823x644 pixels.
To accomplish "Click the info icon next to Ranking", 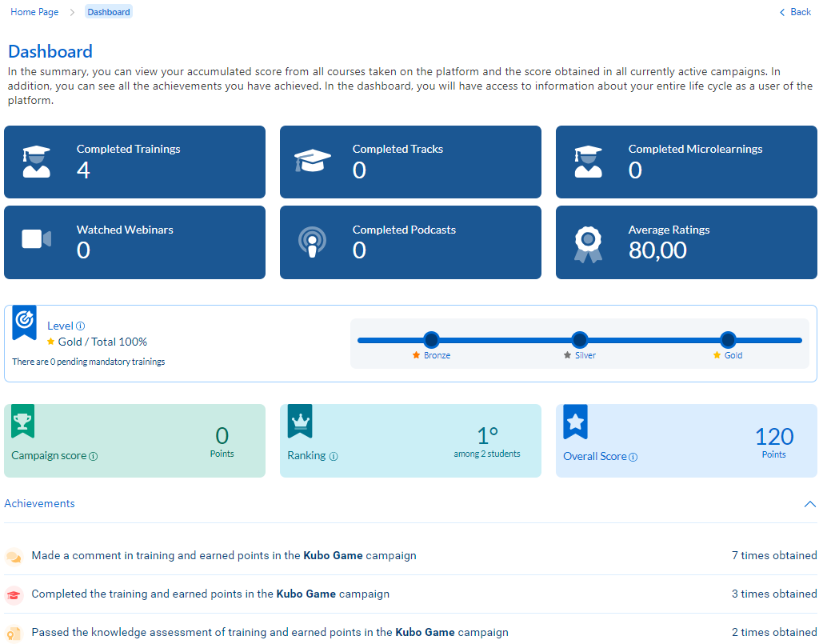I will point(334,457).
